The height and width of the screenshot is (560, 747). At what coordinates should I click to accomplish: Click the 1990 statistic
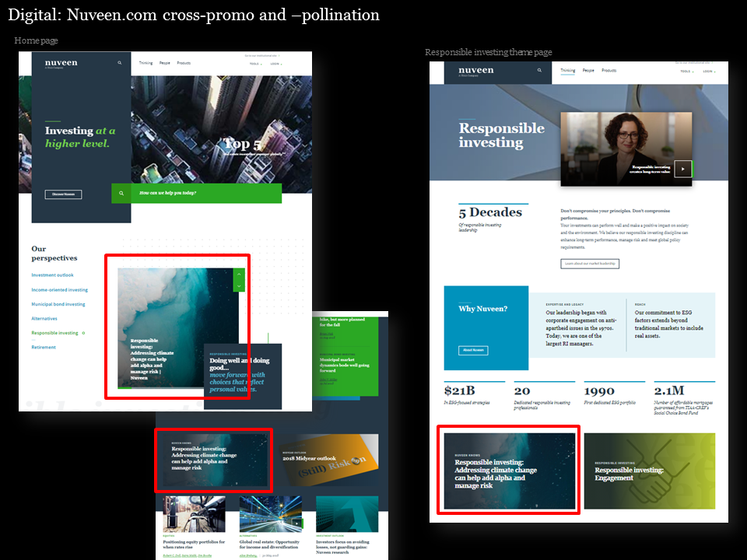pyautogui.click(x=599, y=391)
